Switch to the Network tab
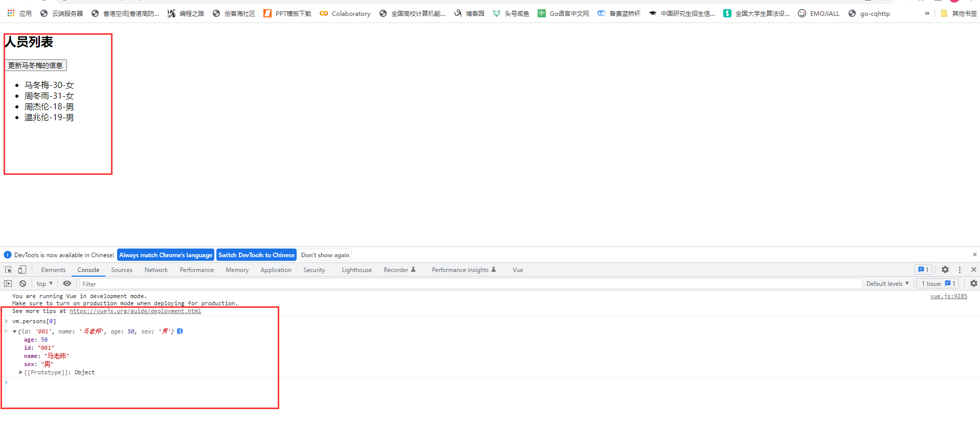The height and width of the screenshot is (427, 980). tap(156, 269)
